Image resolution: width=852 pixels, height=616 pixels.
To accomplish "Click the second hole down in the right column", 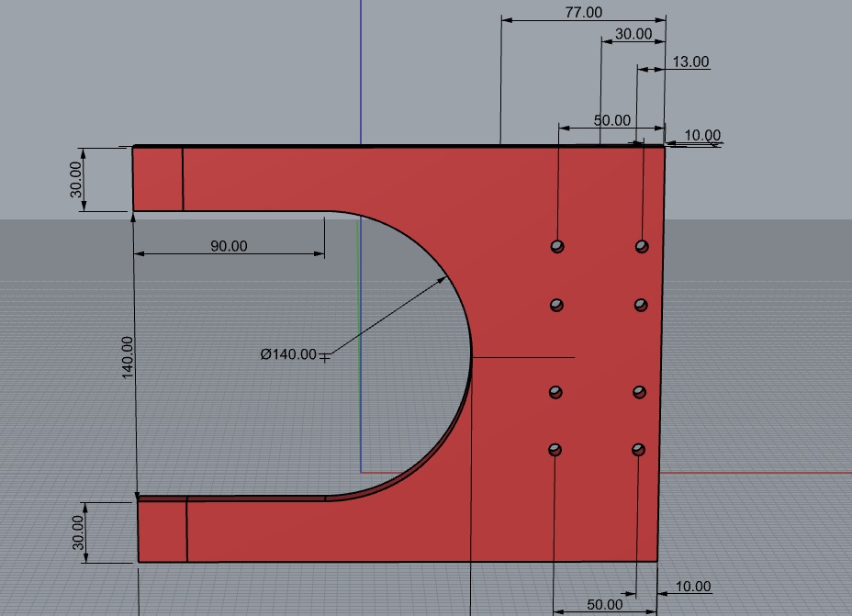I will 641,305.
